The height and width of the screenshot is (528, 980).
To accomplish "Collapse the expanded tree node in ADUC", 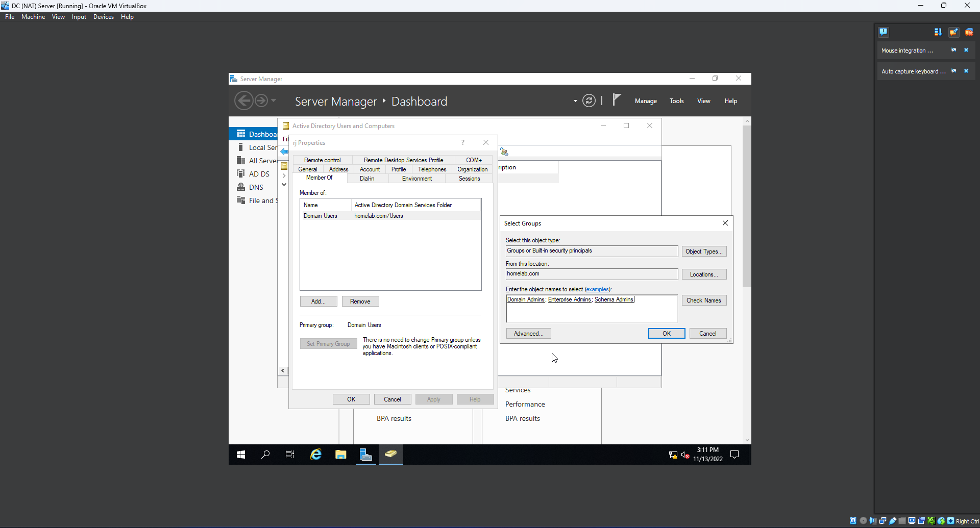I will (x=284, y=185).
